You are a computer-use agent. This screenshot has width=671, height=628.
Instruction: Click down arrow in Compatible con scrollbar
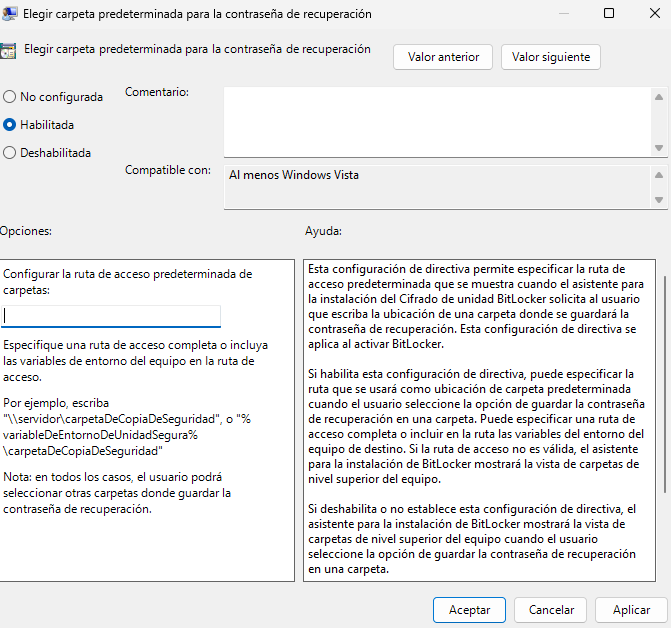click(x=658, y=198)
